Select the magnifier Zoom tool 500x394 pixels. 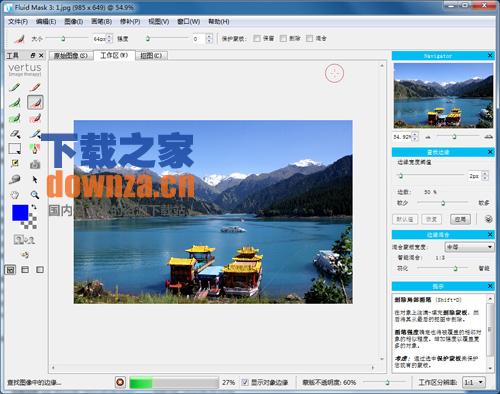point(35,195)
